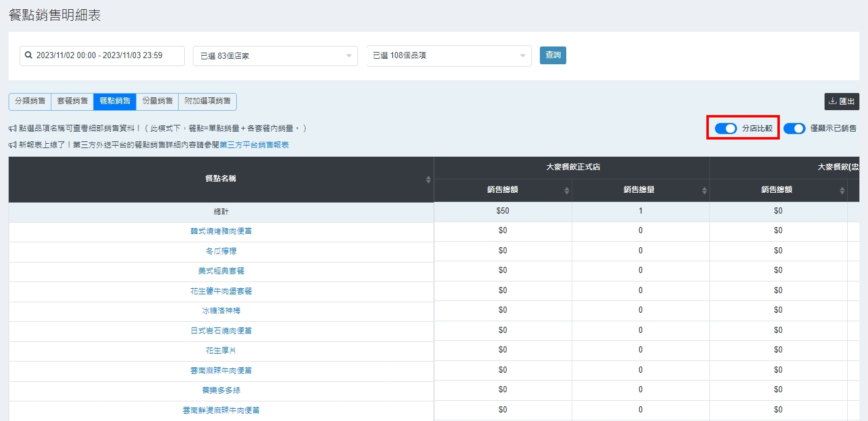Toggle the 分店比較 switch off

pos(726,129)
